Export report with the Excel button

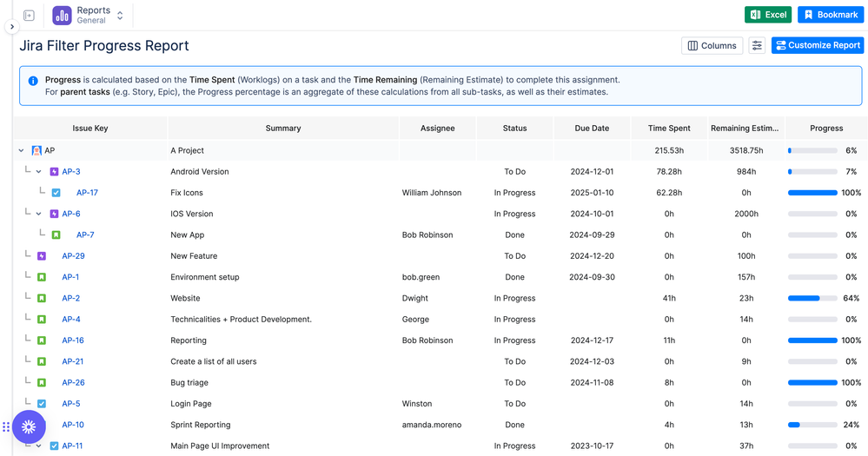[768, 15]
